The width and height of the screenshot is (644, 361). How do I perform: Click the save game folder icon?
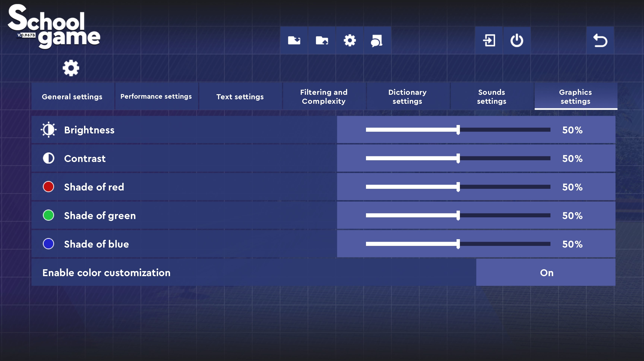[294, 40]
